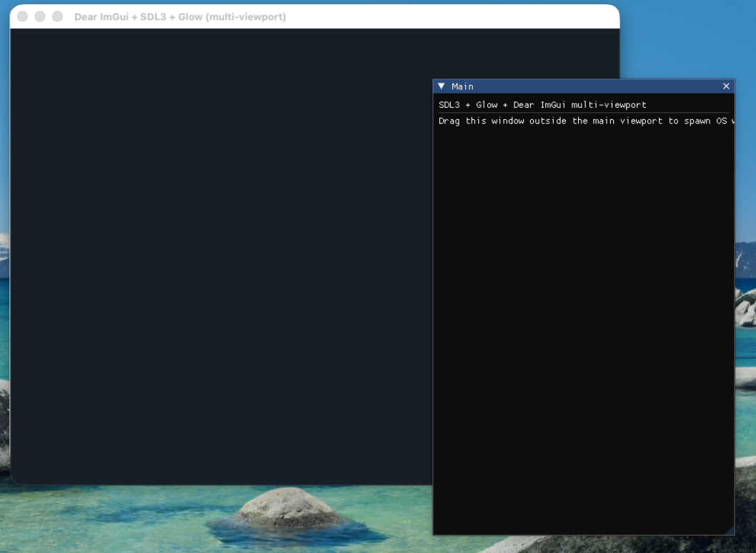The width and height of the screenshot is (756, 553).
Task: Click the macOS zoom button of Dear ImGui window
Action: [57, 16]
